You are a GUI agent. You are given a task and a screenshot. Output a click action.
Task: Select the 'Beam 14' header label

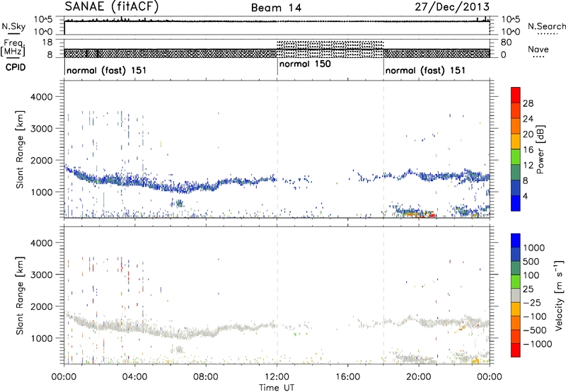click(276, 8)
